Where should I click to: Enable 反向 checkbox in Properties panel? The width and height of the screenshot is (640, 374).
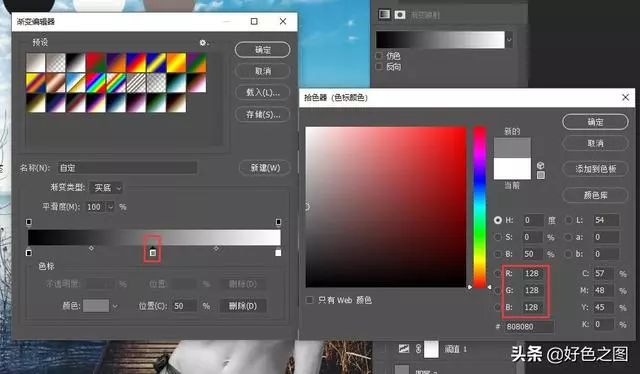379,67
